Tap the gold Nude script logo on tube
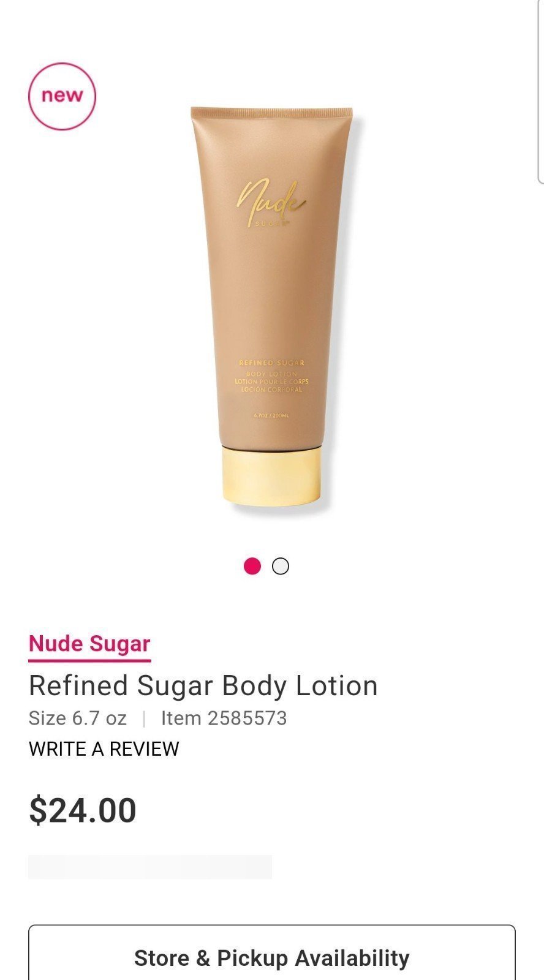Viewport: 544px width, 980px height. pyautogui.click(x=271, y=203)
